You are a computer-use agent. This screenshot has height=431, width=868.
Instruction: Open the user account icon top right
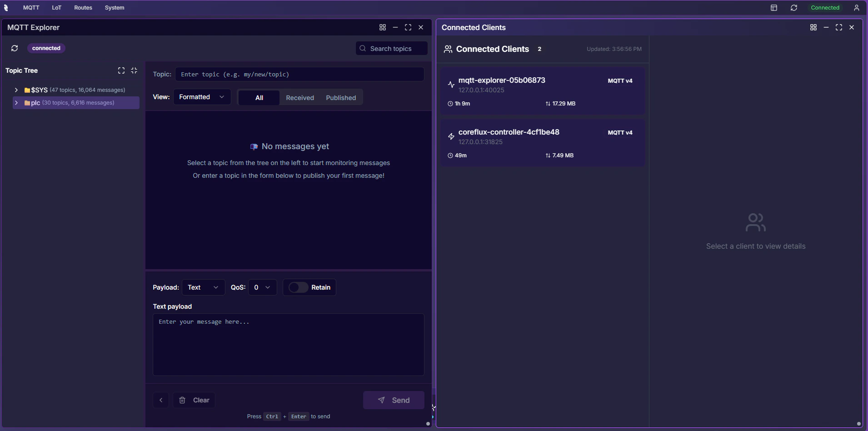coord(857,8)
